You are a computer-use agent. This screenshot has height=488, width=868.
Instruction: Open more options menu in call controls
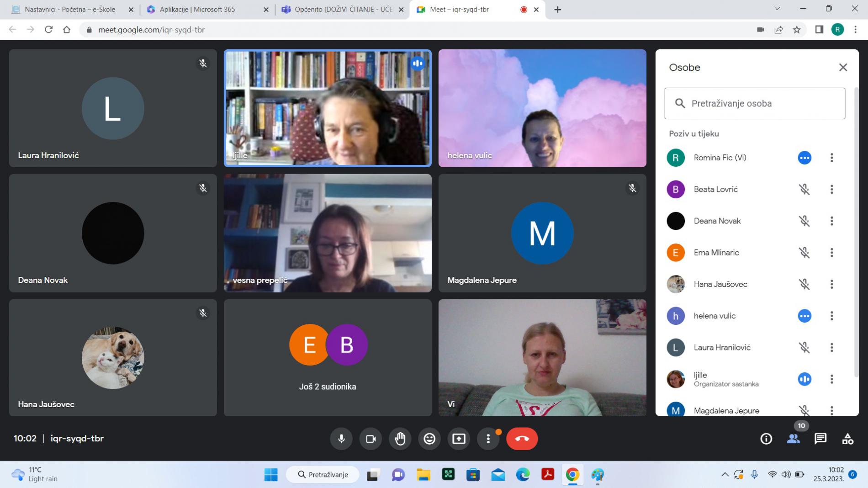[x=488, y=439]
